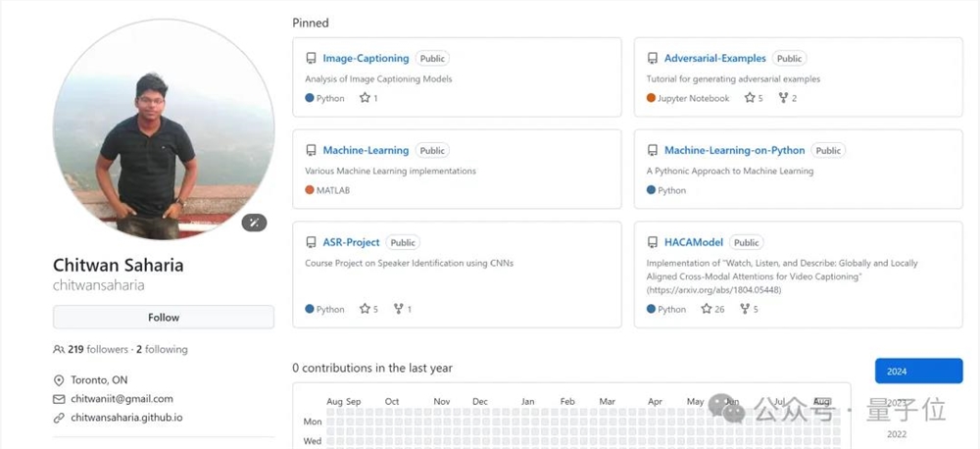This screenshot has width=980, height=449.
Task: Click the star icon on Adversarial-Examples
Action: click(x=749, y=98)
